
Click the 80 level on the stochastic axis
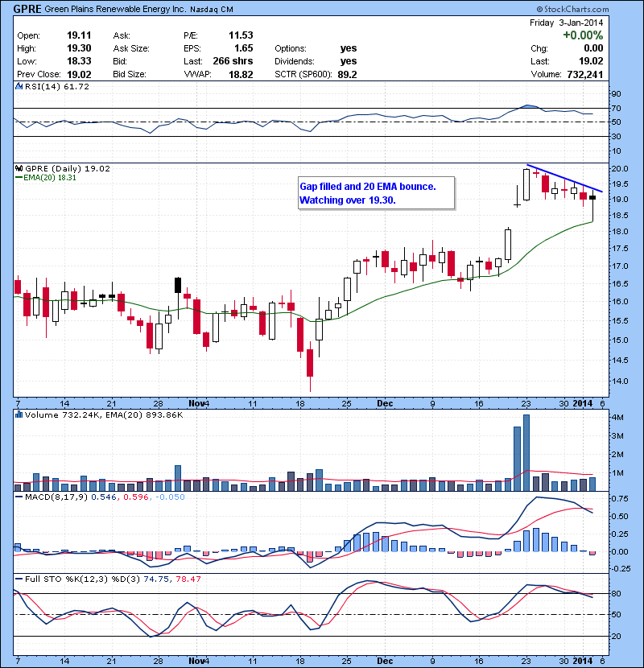point(616,593)
